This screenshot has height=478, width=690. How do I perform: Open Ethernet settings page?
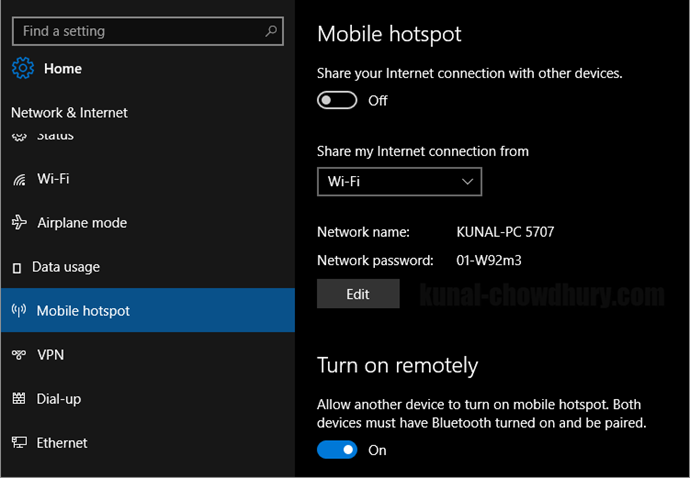[x=148, y=442]
